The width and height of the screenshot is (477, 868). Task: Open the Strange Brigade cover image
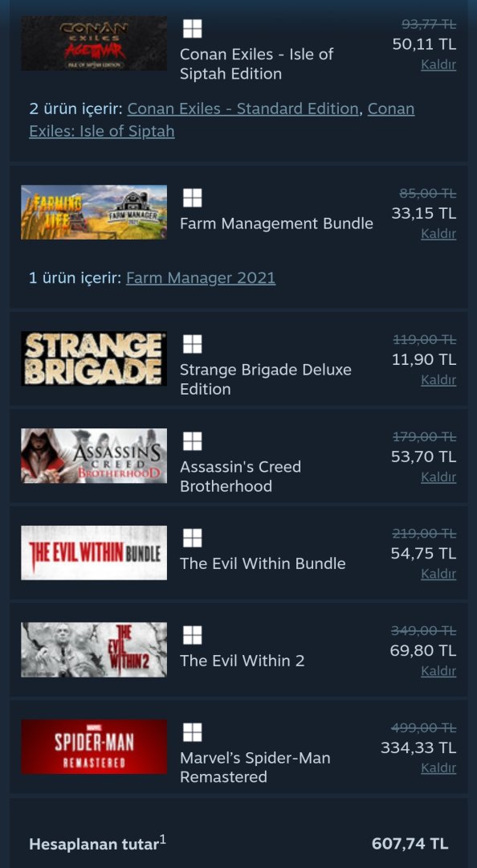(94, 358)
